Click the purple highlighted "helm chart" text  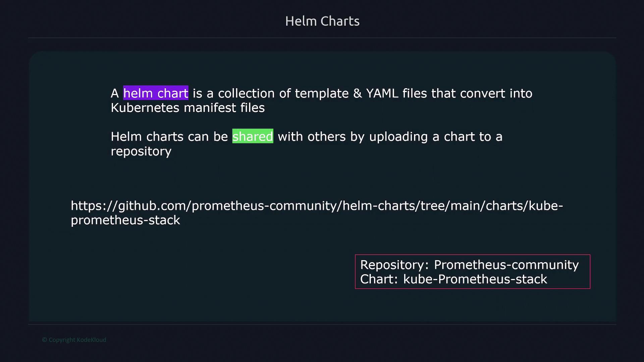coord(156,93)
